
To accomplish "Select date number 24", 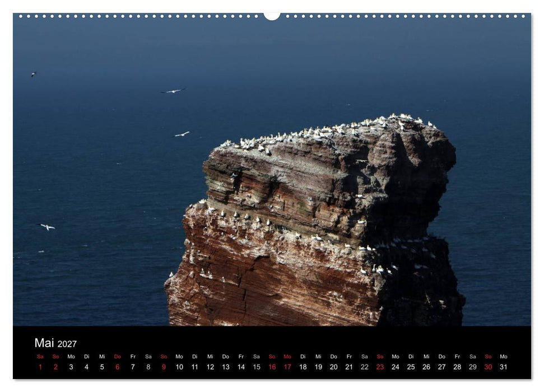I will (x=396, y=367).
